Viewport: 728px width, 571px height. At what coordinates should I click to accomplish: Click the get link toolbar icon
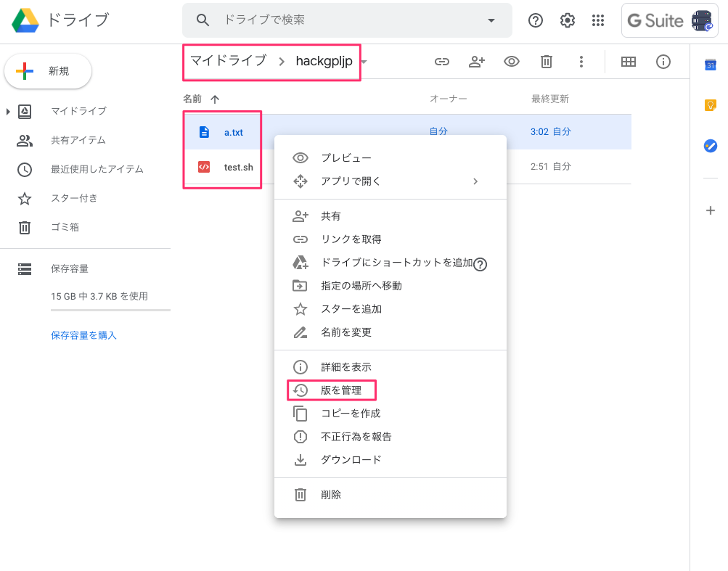[442, 62]
